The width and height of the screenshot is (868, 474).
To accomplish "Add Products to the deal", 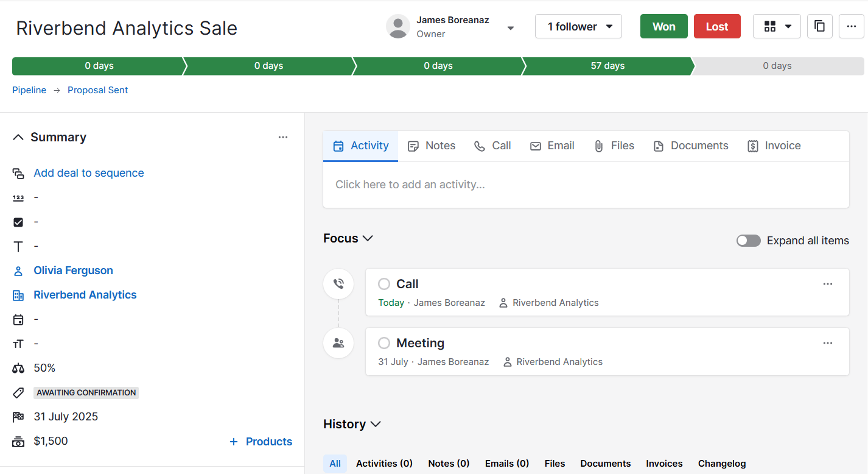I will (x=261, y=442).
